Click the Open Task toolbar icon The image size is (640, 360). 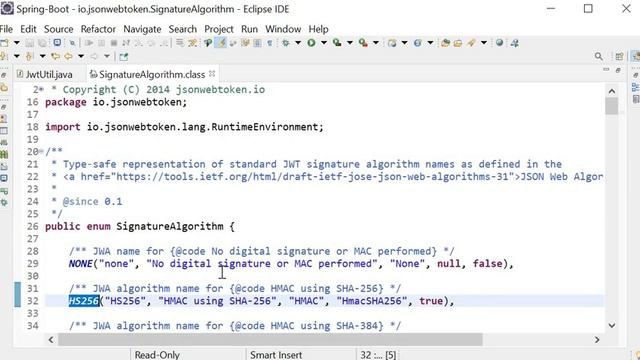point(458,43)
